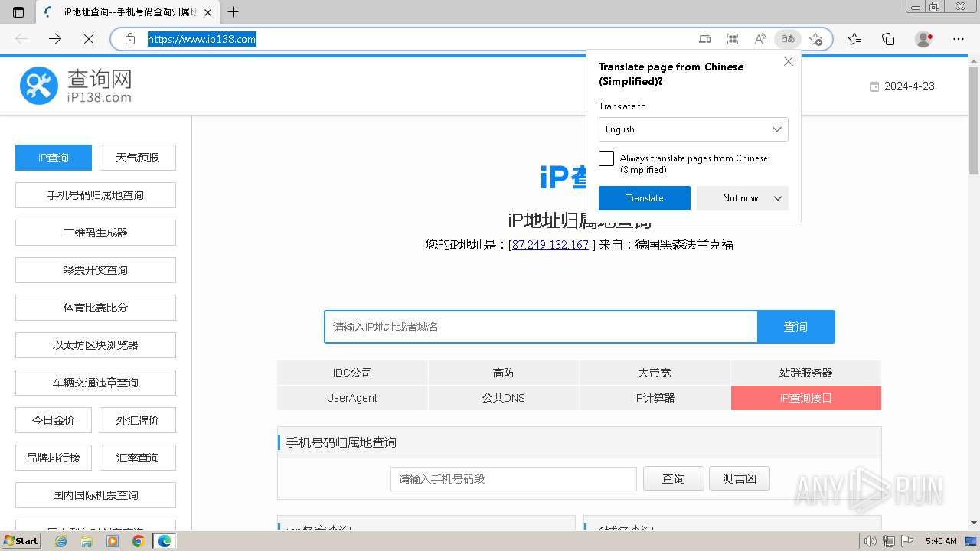Open the 高防 link
This screenshot has height=551, width=980.
[504, 373]
